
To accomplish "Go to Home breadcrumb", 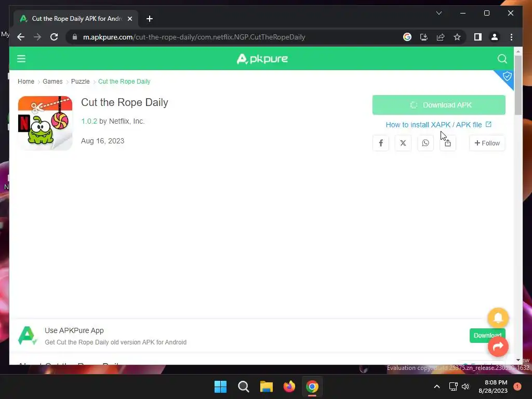I will click(26, 82).
